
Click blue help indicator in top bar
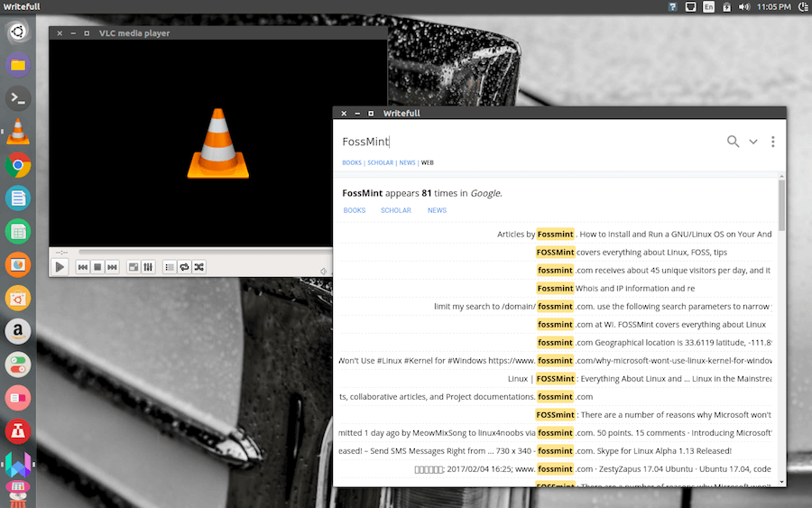tap(672, 6)
